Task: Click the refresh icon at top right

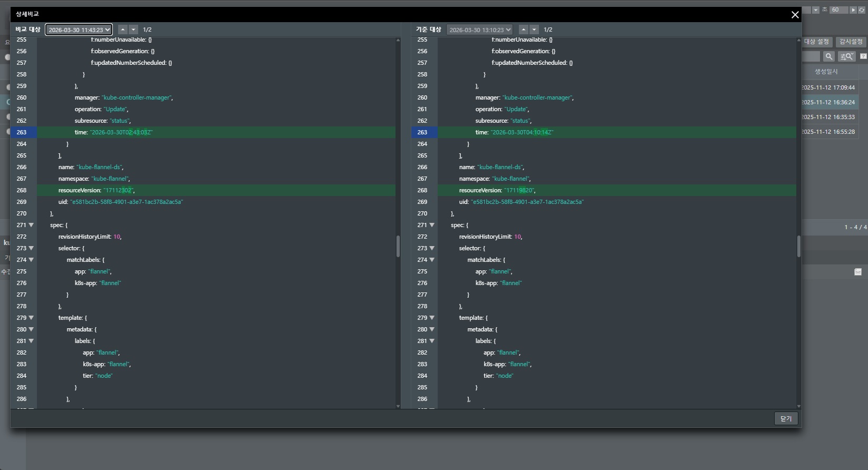Action: (862, 10)
